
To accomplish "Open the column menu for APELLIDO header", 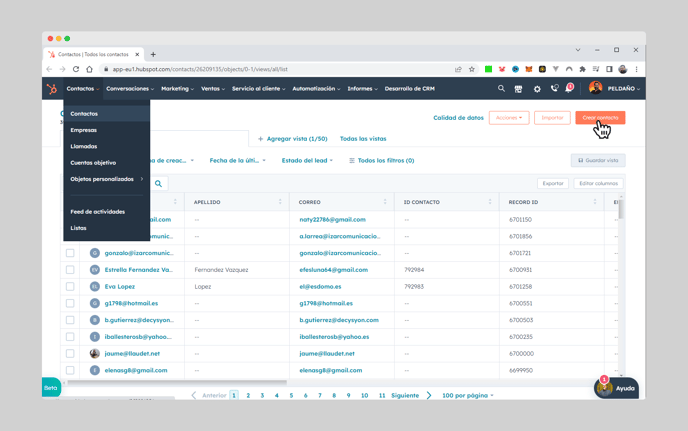I will (280, 202).
